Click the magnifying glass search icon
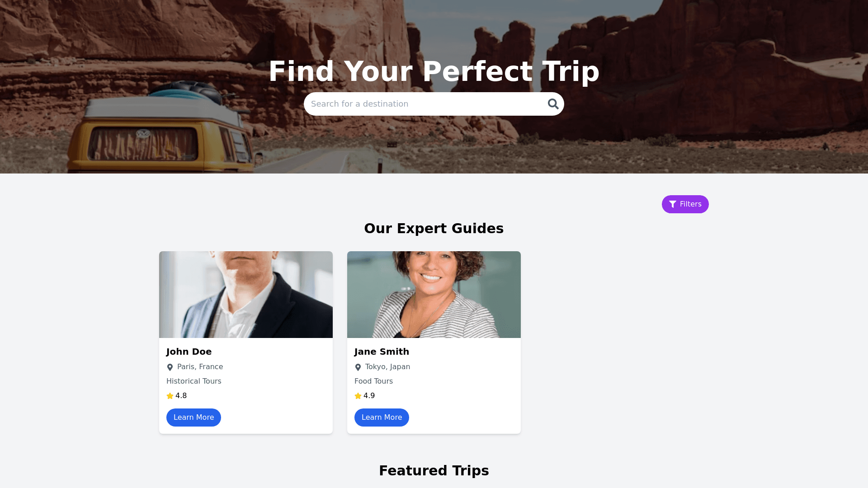Viewport: 868px width, 488px height. point(553,104)
